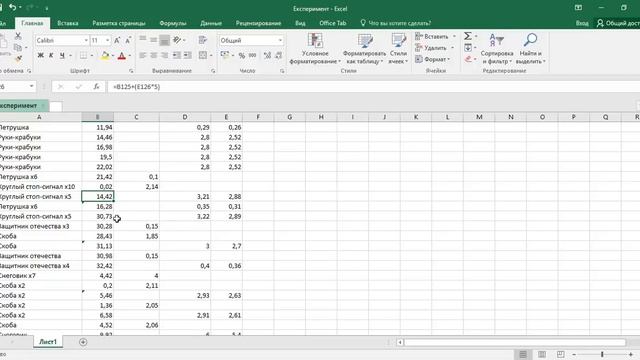Toggle underline formatting Ч
640x360 pixels.
[x=62, y=56]
